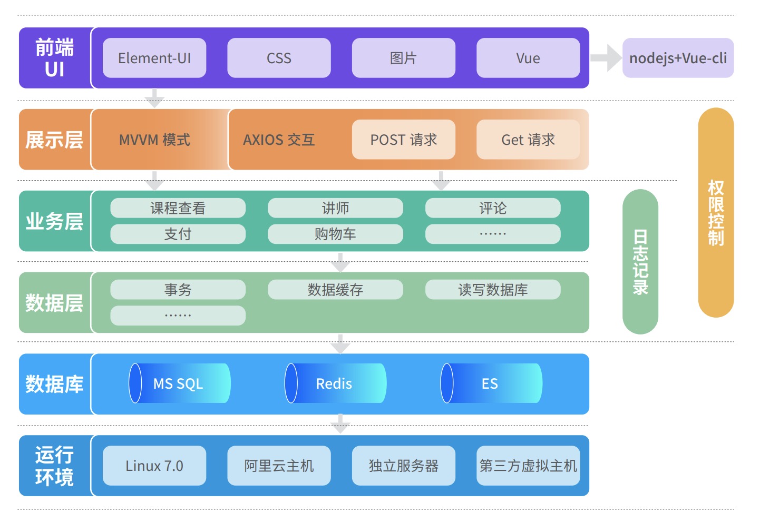The image size is (760, 532).
Task: Switch to the 运行环境 layer label
Action: (x=54, y=466)
